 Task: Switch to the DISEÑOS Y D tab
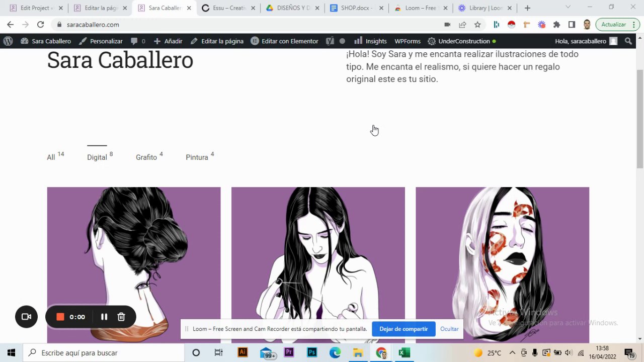pyautogui.click(x=292, y=8)
